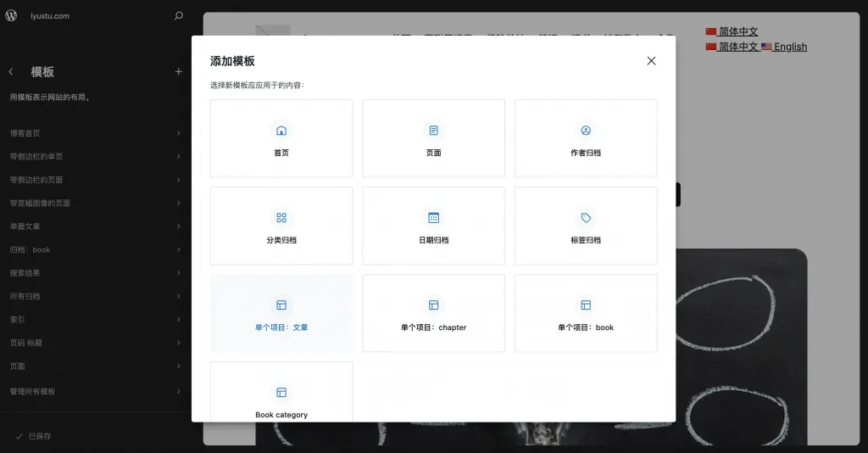Expand the 博客首页 template entry
The image size is (868, 453).
pos(95,133)
